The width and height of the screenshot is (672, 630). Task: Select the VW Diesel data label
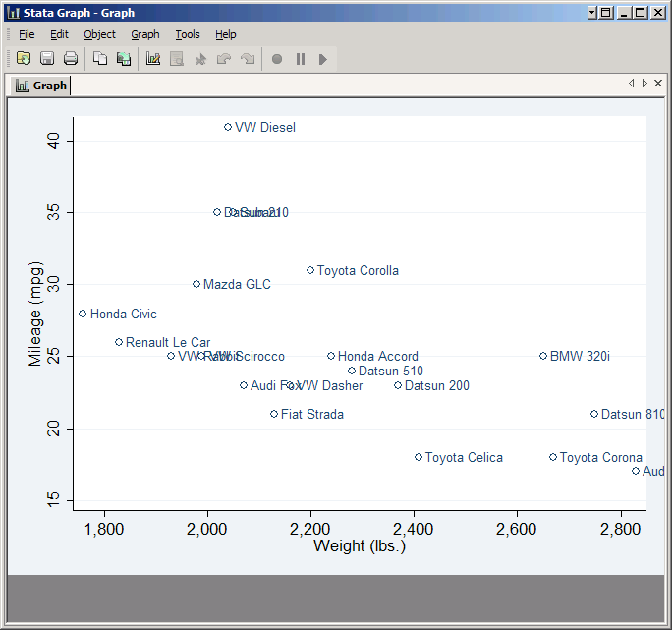265,128
